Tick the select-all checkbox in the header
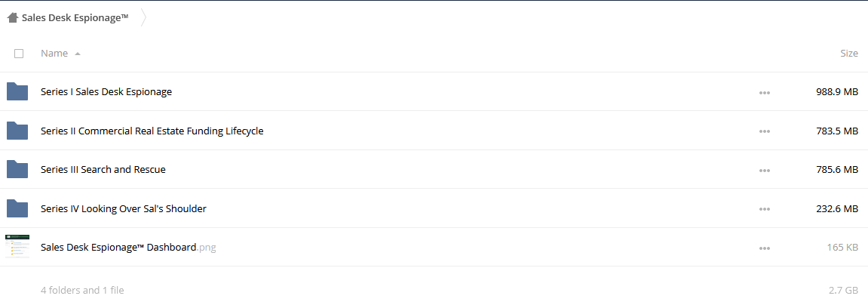868x305 pixels. [19, 54]
